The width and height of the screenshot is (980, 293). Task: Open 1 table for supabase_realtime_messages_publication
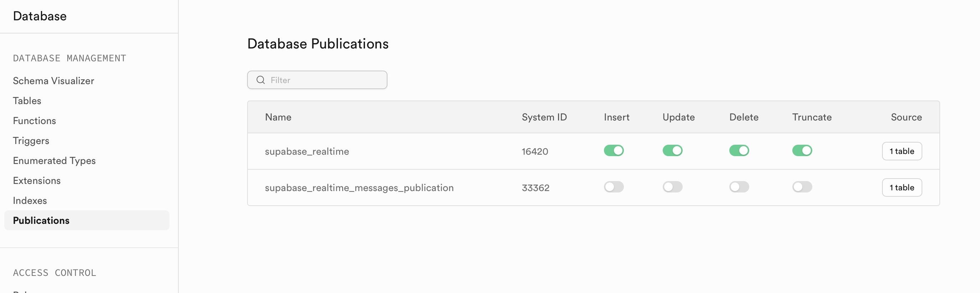(902, 187)
